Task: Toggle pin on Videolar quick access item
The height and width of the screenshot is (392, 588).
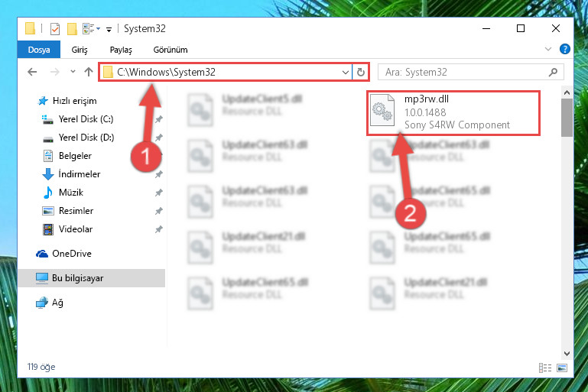Action: click(x=159, y=229)
